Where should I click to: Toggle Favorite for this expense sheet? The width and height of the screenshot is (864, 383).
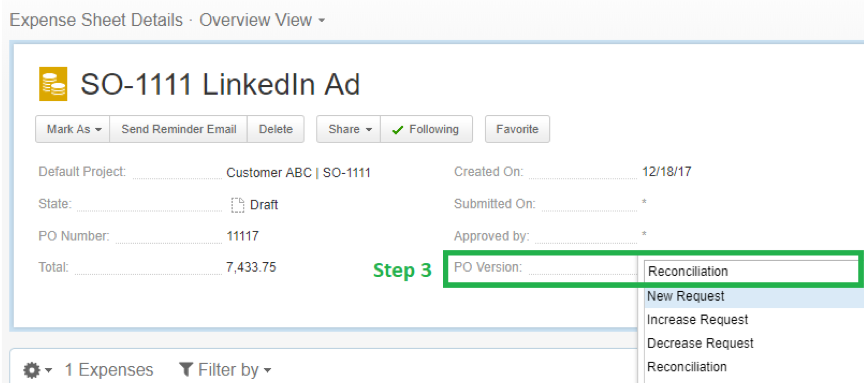tap(517, 129)
